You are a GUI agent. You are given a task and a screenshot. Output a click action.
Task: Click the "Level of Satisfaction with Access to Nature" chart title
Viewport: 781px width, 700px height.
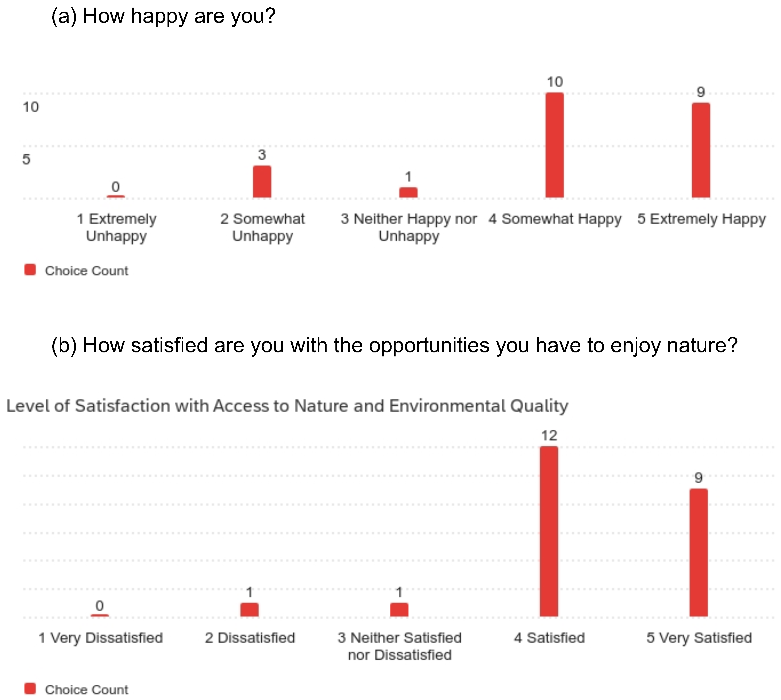[x=287, y=406]
